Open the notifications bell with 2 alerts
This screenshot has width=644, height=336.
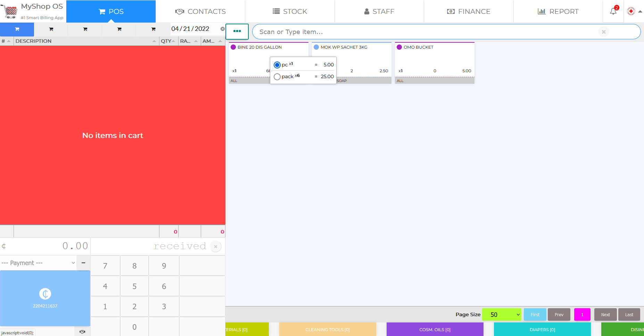point(612,11)
